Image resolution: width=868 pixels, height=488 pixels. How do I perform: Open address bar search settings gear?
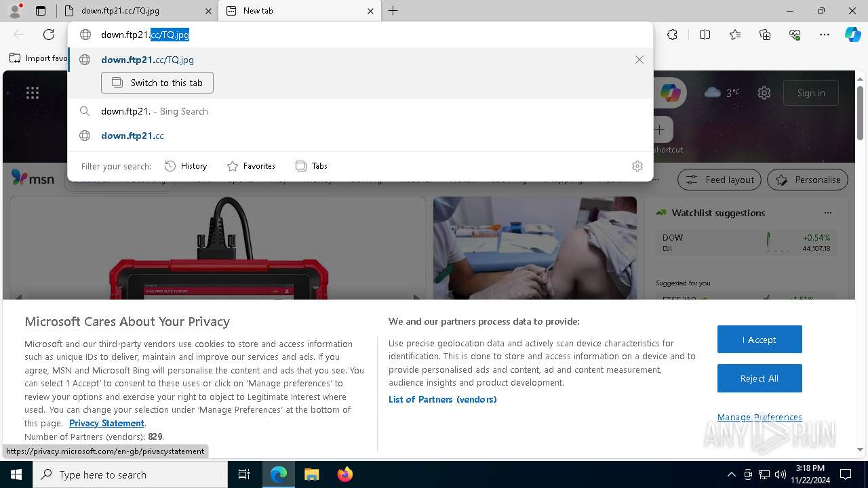pos(637,166)
